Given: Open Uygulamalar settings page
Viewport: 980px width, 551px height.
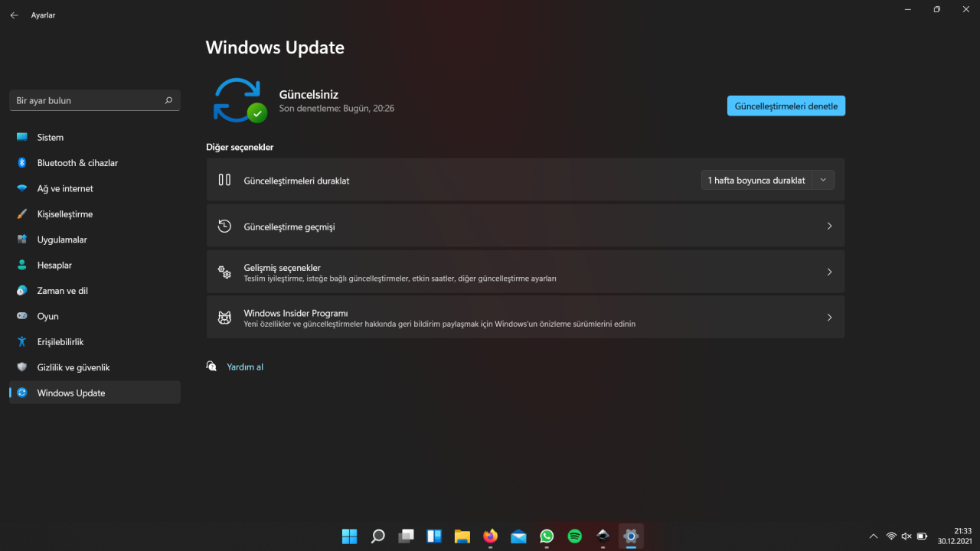Looking at the screenshot, I should pos(95,240).
